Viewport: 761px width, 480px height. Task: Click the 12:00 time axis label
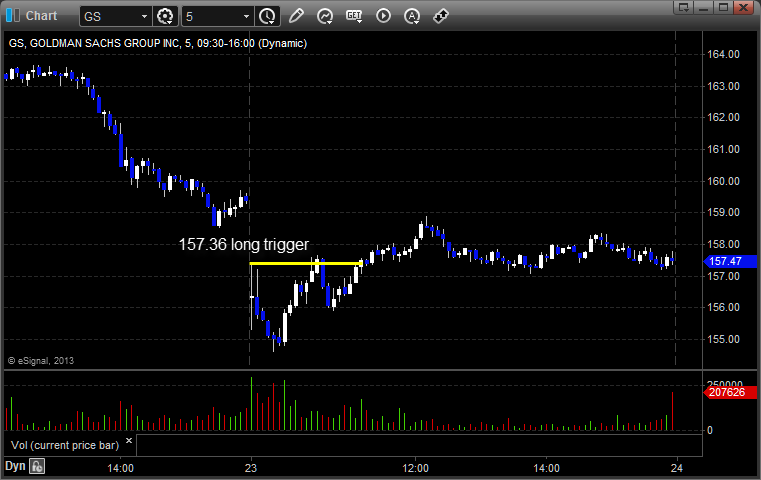[415, 468]
